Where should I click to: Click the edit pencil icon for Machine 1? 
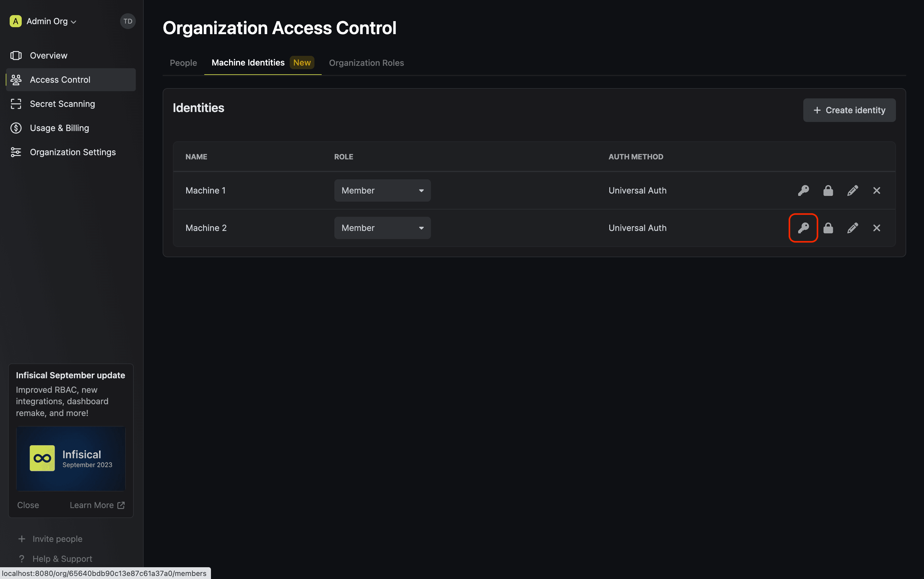852,190
